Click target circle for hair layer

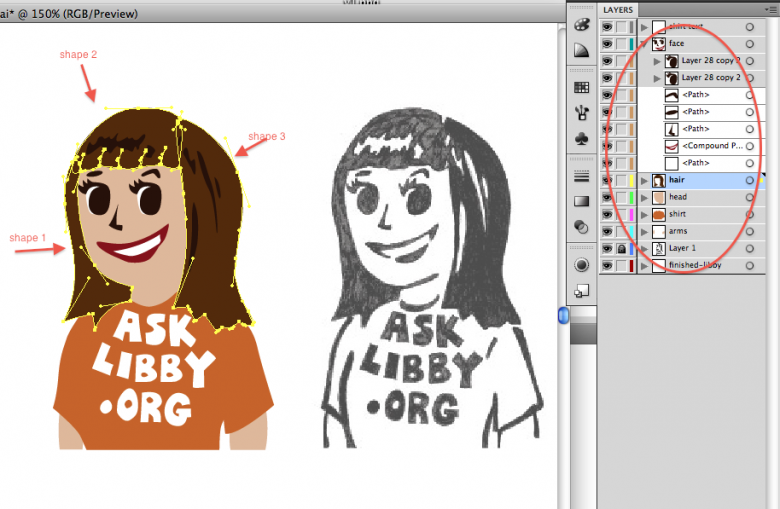[750, 181]
